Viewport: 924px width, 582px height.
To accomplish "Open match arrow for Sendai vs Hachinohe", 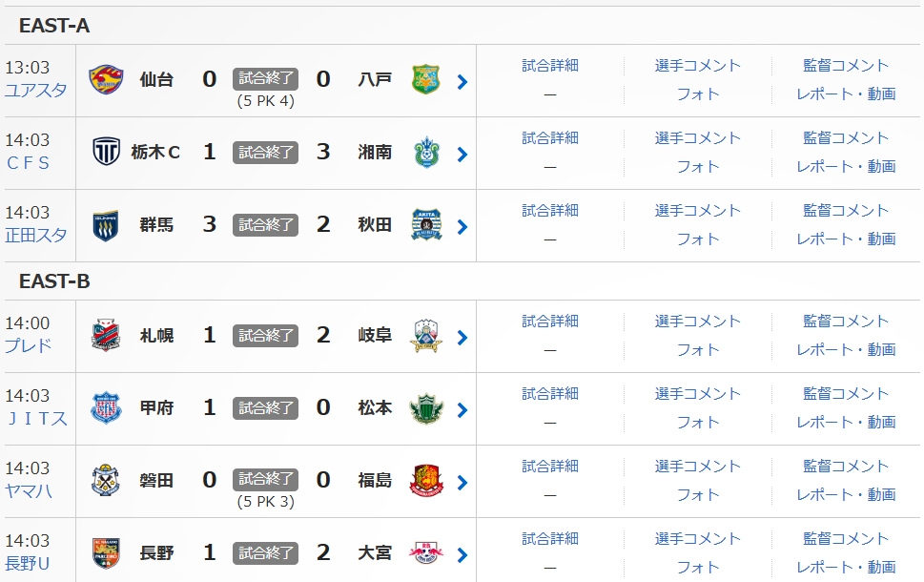I will click(462, 82).
